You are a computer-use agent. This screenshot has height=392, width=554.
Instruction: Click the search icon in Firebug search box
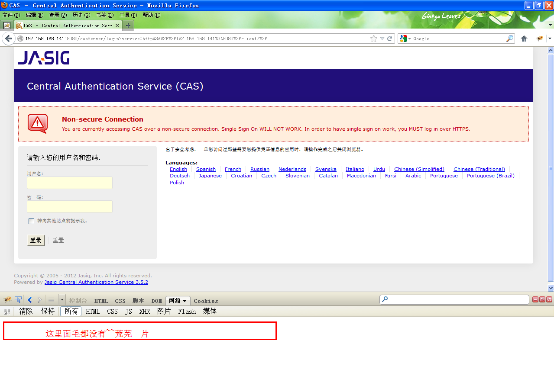click(385, 299)
